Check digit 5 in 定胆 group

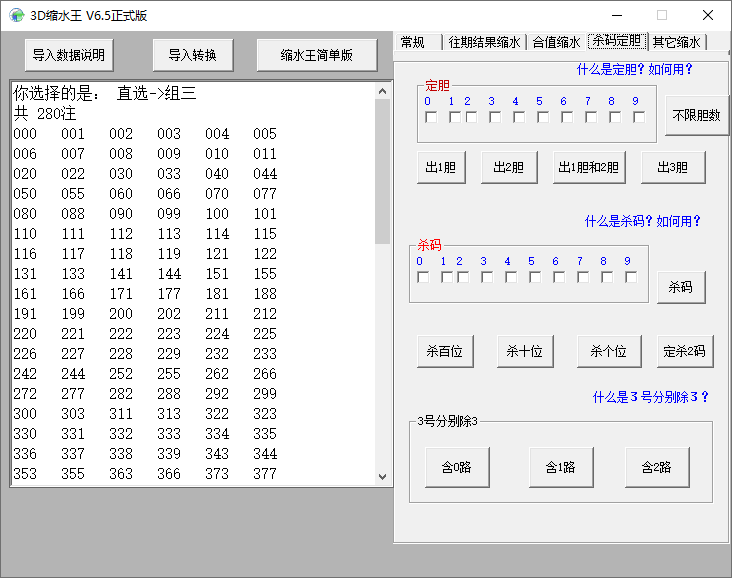tap(543, 117)
